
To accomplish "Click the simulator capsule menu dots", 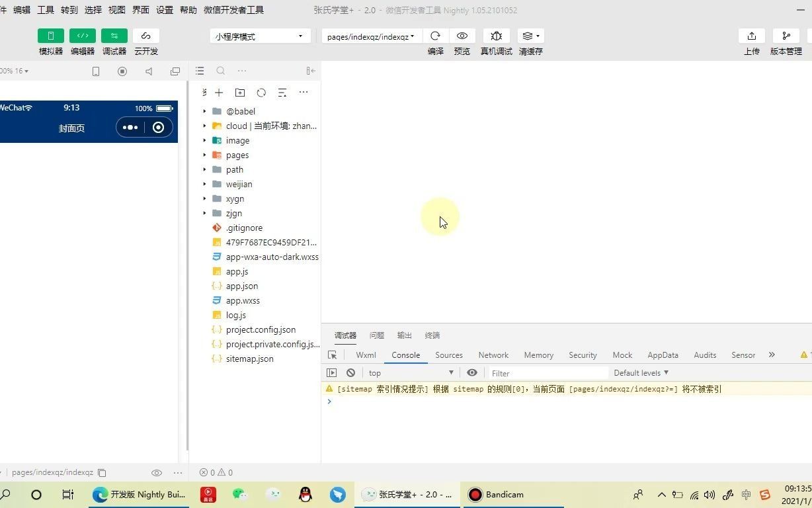I will [x=130, y=128].
